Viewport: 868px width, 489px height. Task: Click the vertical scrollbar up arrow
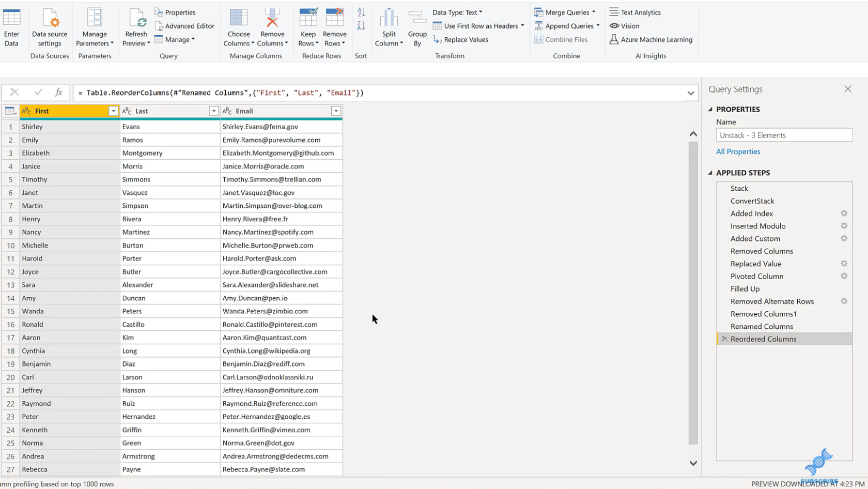coord(693,134)
